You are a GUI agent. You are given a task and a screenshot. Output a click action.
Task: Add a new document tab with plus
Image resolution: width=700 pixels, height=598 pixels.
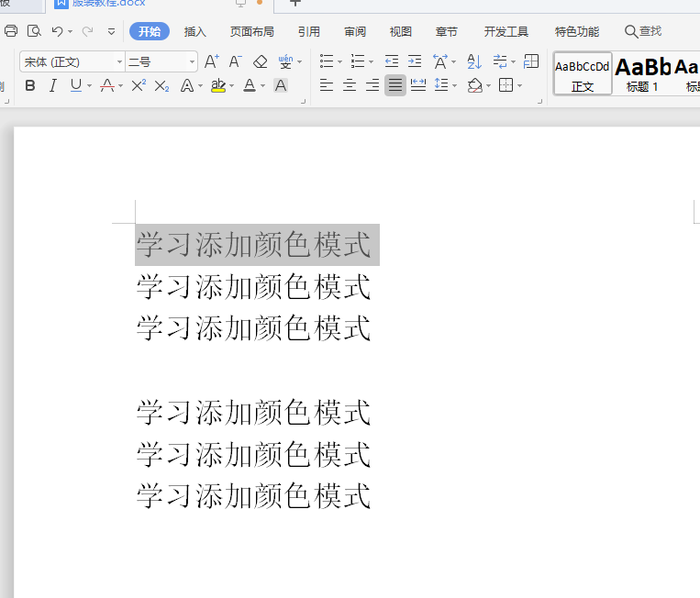(295, 3)
